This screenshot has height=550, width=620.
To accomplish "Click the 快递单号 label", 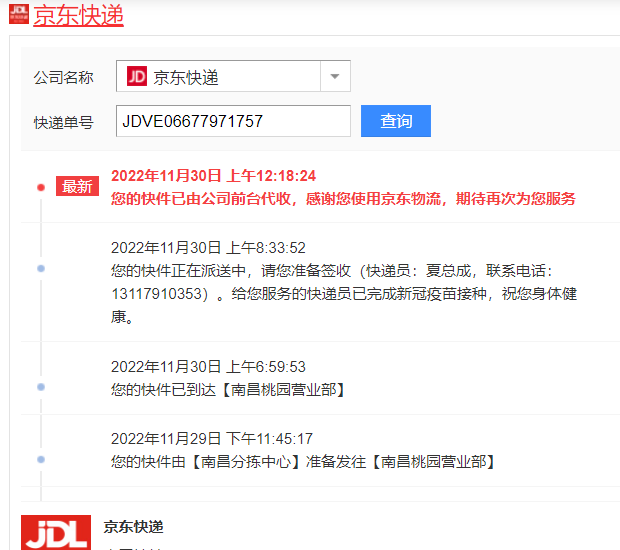I will pyautogui.click(x=64, y=123).
